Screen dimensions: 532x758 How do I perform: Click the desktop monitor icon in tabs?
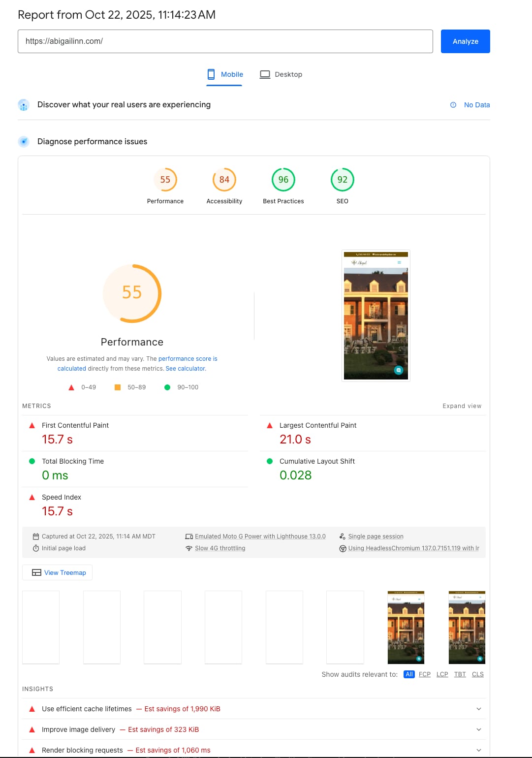pos(265,74)
